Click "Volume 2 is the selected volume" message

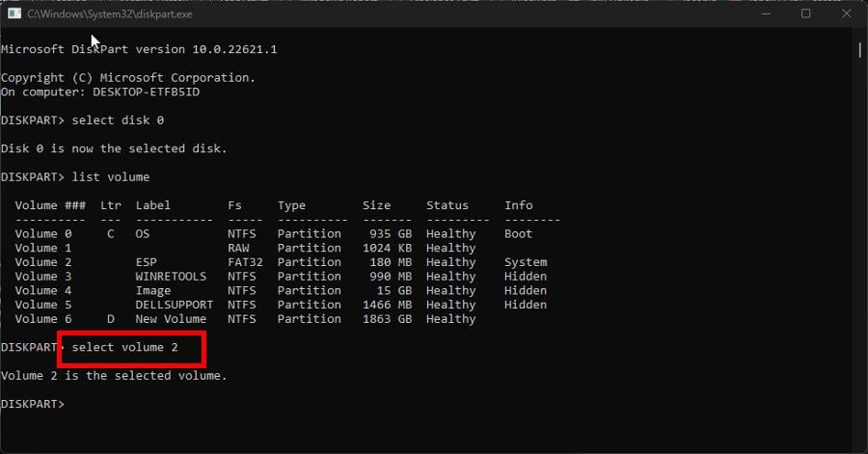click(x=114, y=376)
